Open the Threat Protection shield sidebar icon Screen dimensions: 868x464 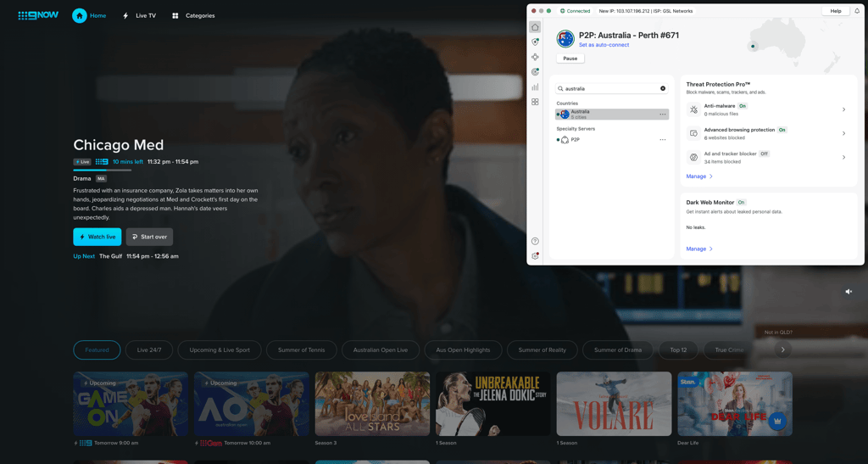535,42
